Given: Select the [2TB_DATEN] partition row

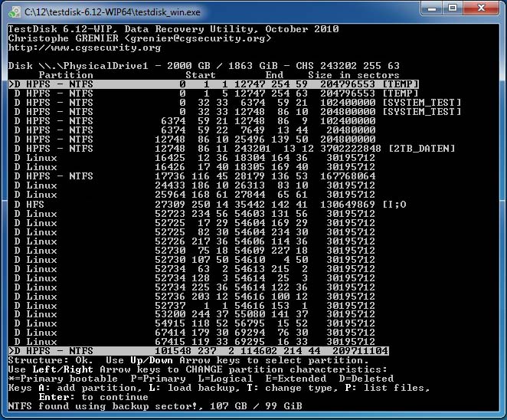Looking at the screenshot, I should click(x=234, y=149).
